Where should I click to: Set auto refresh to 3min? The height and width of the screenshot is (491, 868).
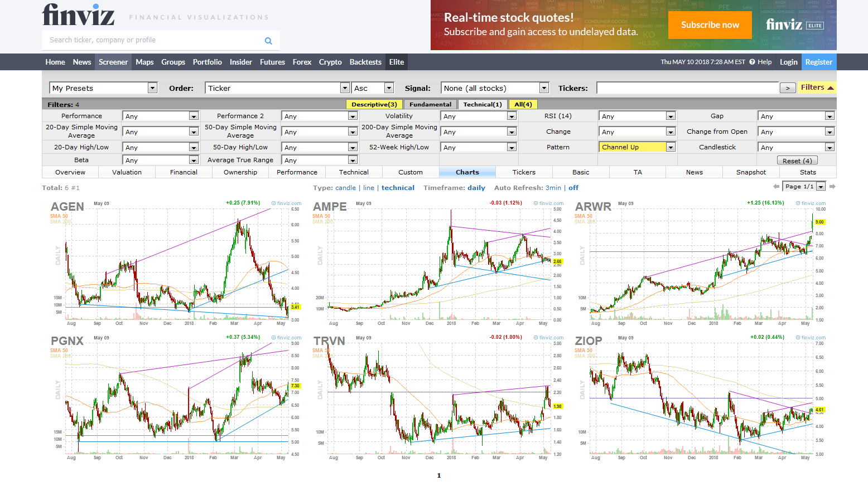pos(553,188)
